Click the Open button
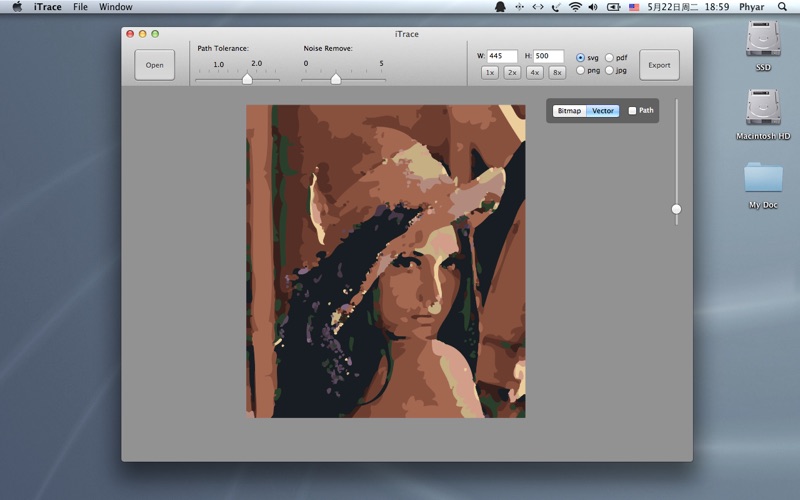The width and height of the screenshot is (800, 500). (155, 65)
